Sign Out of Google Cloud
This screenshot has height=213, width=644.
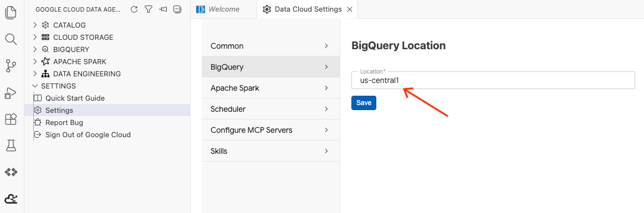(88, 134)
